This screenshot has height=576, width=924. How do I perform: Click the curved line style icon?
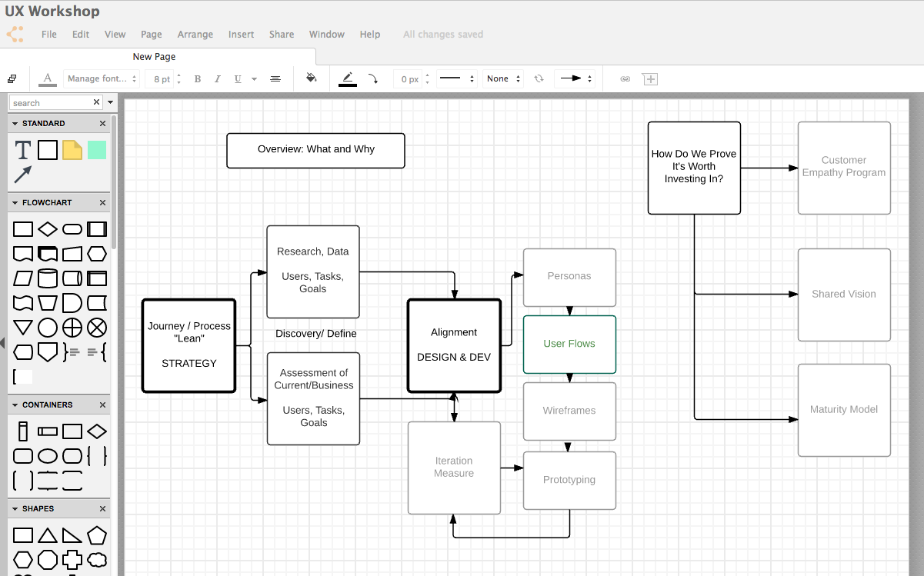[372, 78]
